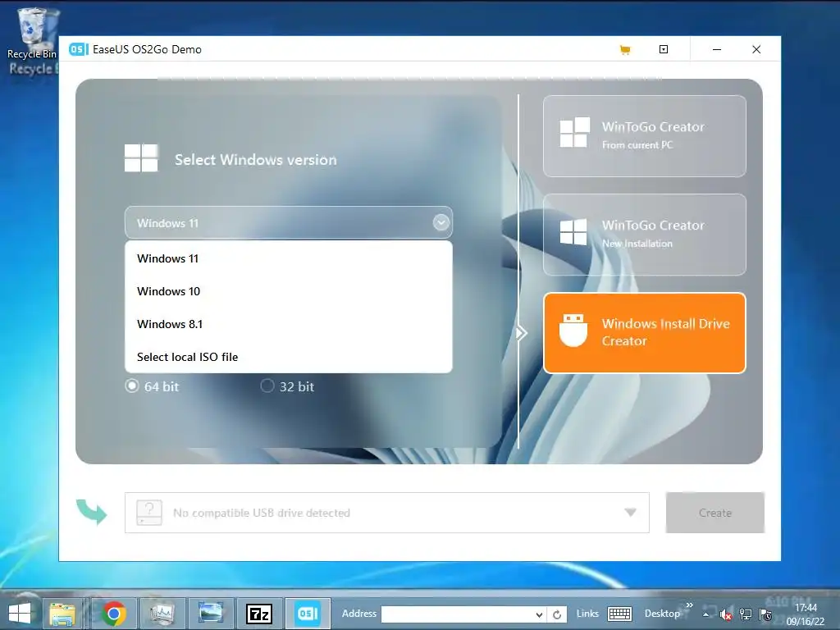This screenshot has height=630, width=840.
Task: Open the system monitor taskbar icon
Action: pos(162,614)
